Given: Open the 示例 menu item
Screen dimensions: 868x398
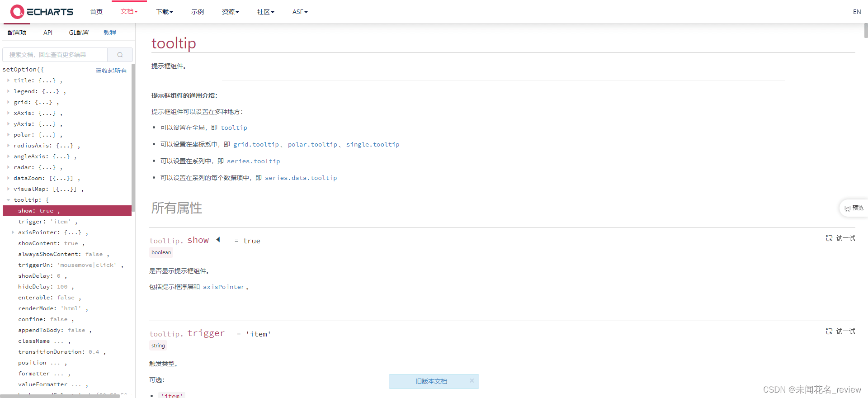Looking at the screenshot, I should [197, 12].
